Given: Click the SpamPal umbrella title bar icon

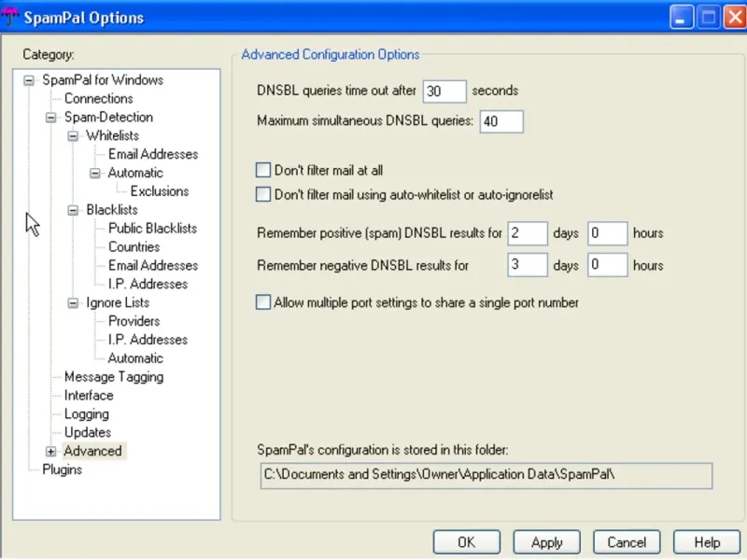Looking at the screenshot, I should pos(9,17).
